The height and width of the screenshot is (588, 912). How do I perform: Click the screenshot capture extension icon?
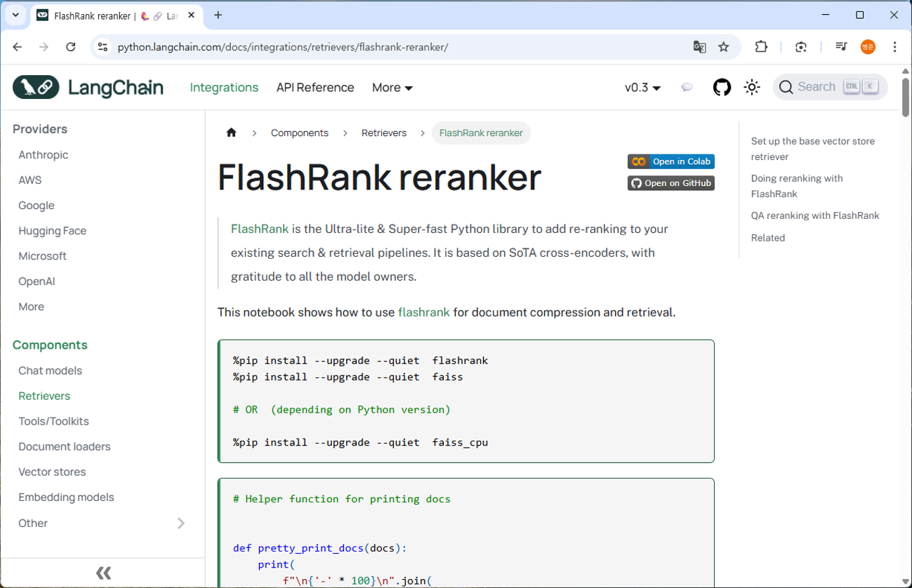[x=801, y=47]
